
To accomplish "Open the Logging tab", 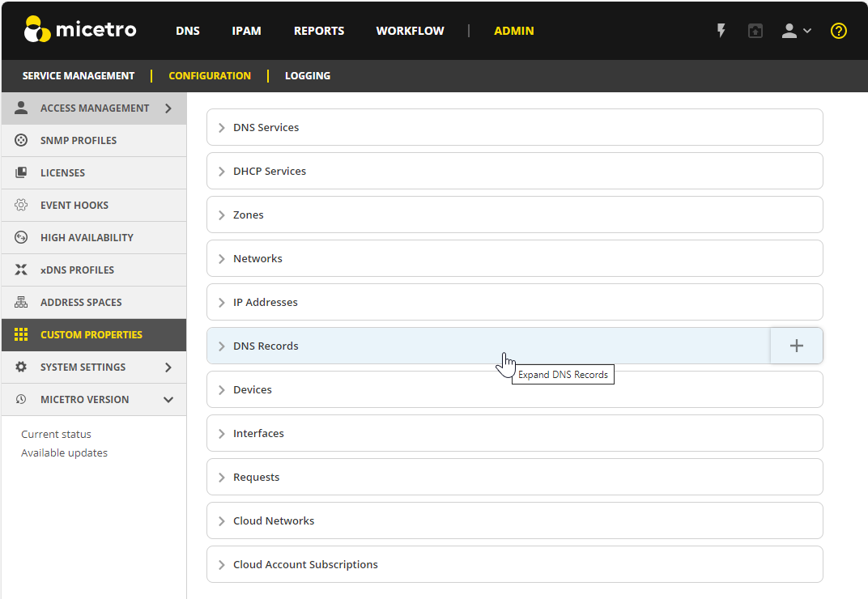I will [307, 75].
